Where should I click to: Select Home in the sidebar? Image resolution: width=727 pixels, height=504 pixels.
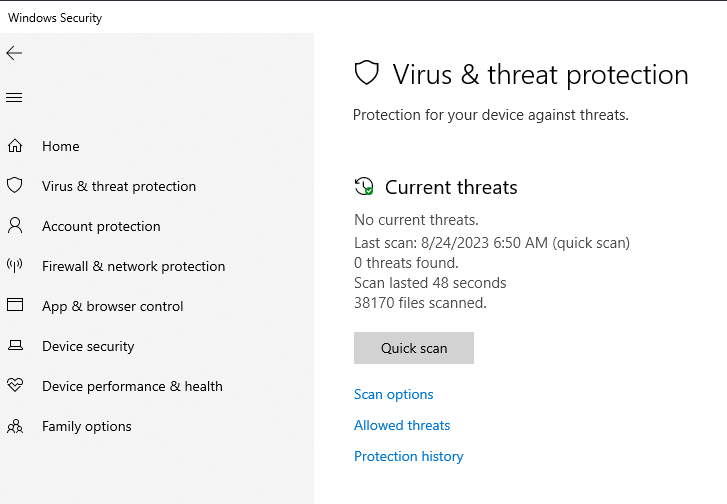pos(61,146)
